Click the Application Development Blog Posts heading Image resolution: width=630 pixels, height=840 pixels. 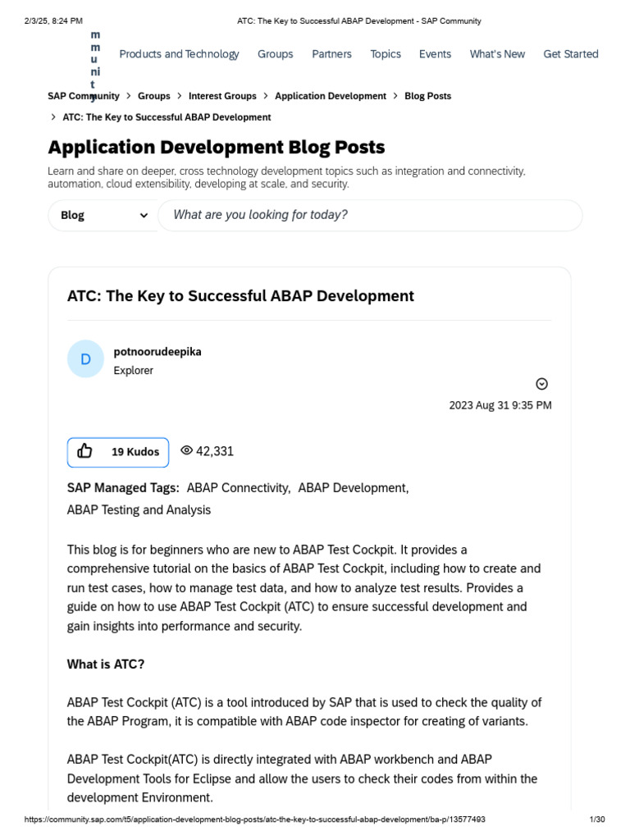click(x=217, y=148)
